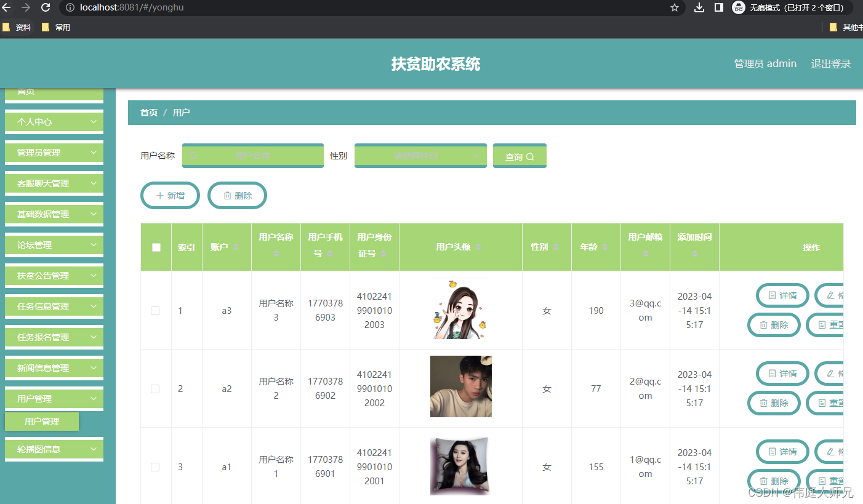This screenshot has width=863, height=504.
Task: Check the row for account a1
Action: [x=155, y=467]
